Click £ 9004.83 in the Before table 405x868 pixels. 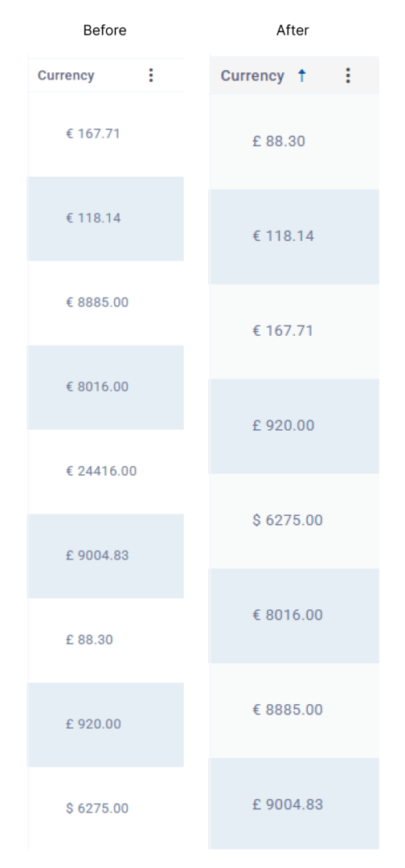coord(96,555)
